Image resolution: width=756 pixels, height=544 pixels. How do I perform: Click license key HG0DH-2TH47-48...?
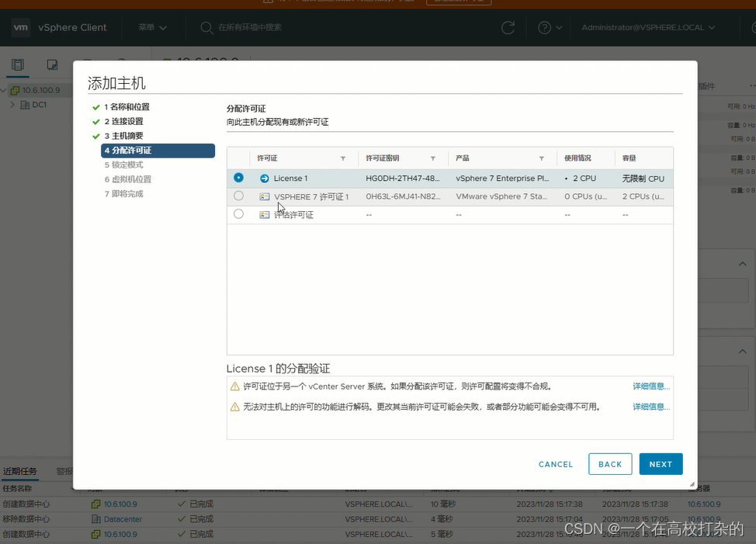point(403,178)
